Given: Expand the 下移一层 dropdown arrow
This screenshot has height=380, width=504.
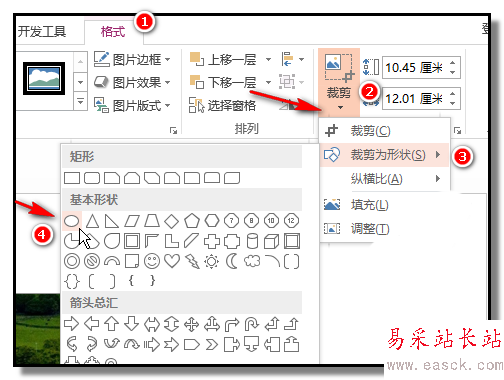Looking at the screenshot, I should coord(268,82).
